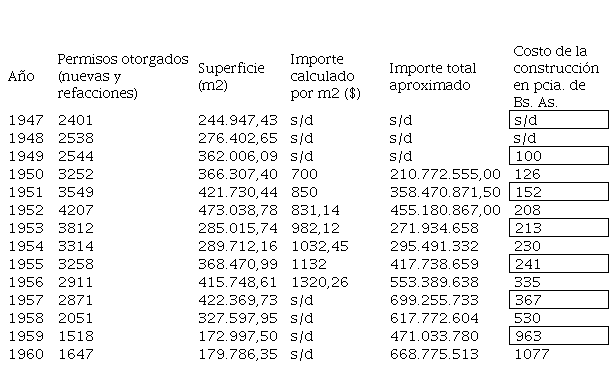Click the boxed s/d cell for 1947
The height and width of the screenshot is (365, 612).
tap(559, 119)
